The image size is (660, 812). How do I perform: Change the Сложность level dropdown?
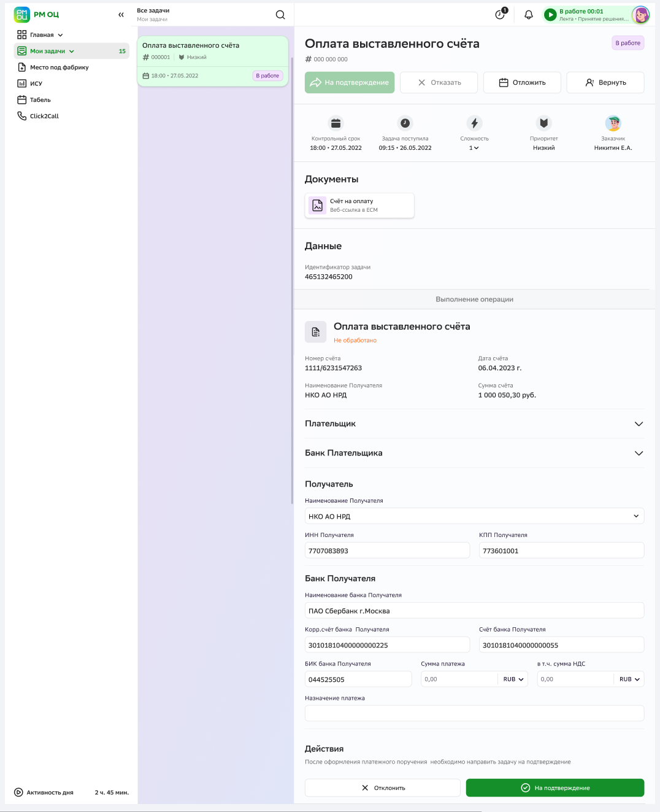click(x=474, y=148)
